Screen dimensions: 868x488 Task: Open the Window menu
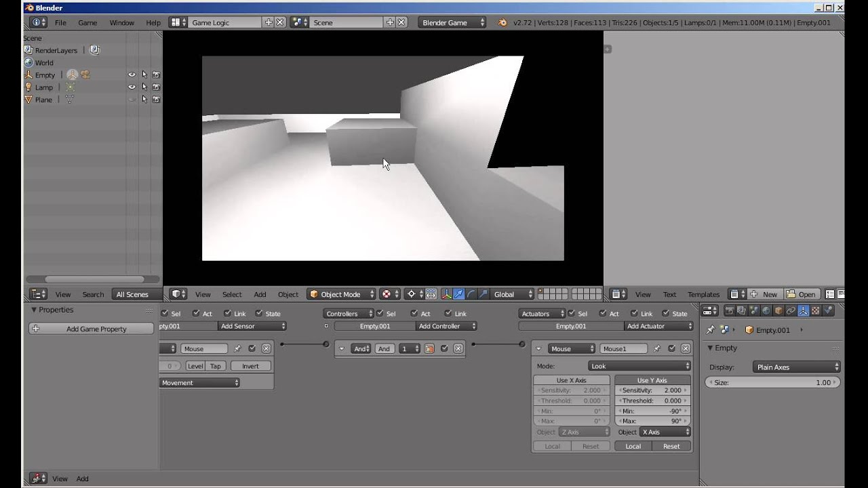pyautogui.click(x=121, y=22)
